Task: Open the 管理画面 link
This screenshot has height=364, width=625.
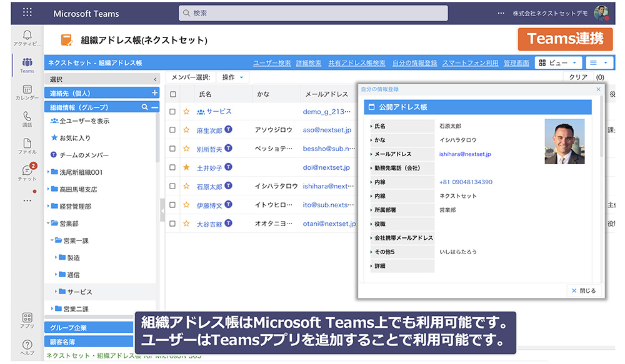Action: click(x=516, y=63)
